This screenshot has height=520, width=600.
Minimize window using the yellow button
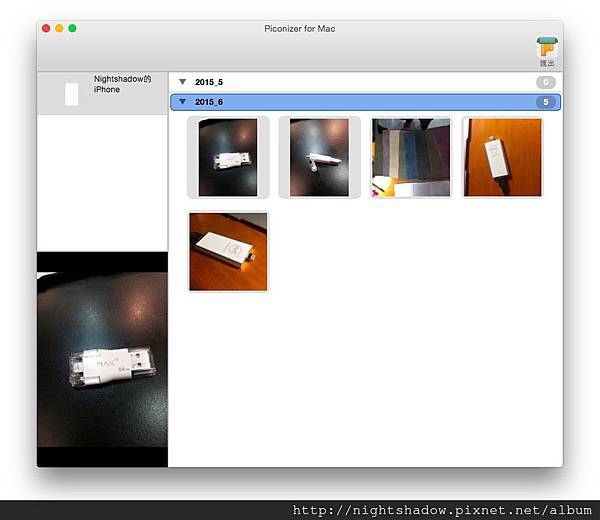[x=59, y=28]
